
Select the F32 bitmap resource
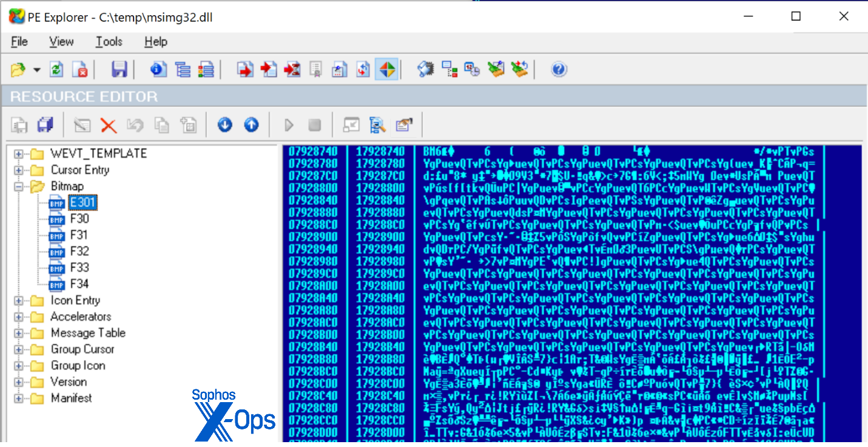(79, 250)
